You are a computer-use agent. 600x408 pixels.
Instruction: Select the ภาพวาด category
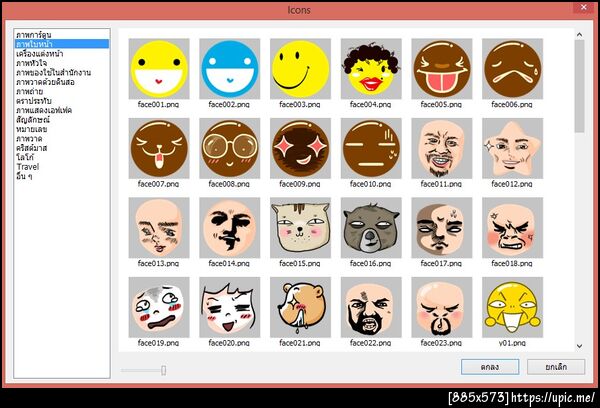(x=29, y=138)
